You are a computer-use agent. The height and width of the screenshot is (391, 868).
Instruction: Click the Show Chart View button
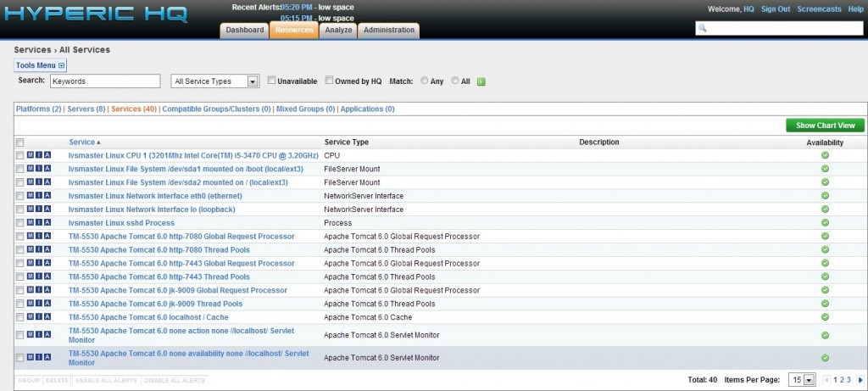tap(825, 126)
